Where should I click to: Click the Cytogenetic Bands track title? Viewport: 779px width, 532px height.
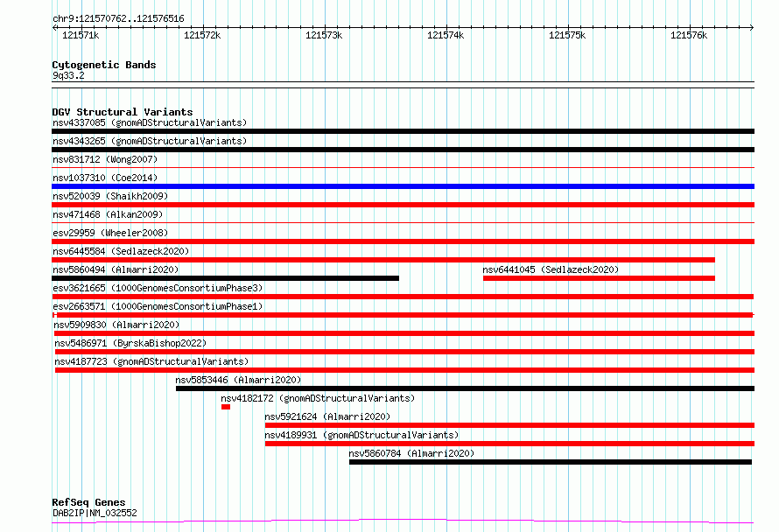coord(104,65)
